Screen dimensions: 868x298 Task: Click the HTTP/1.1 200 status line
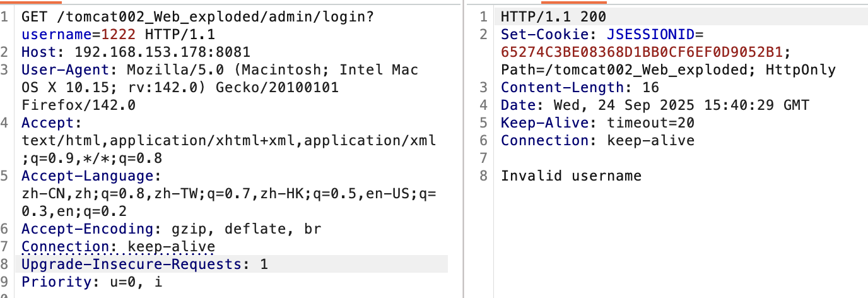pos(553,16)
